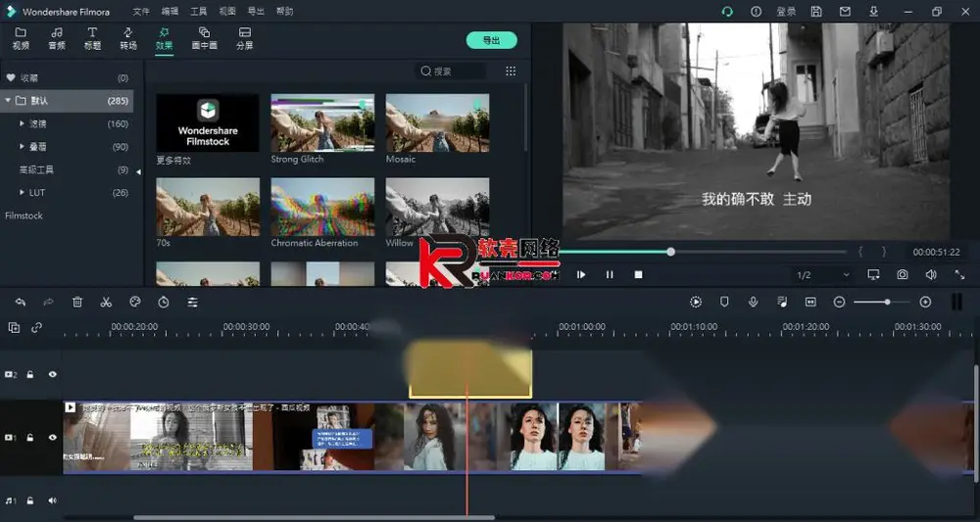Open the audio mixer note icon
This screenshot has width=980, height=522.
782,303
